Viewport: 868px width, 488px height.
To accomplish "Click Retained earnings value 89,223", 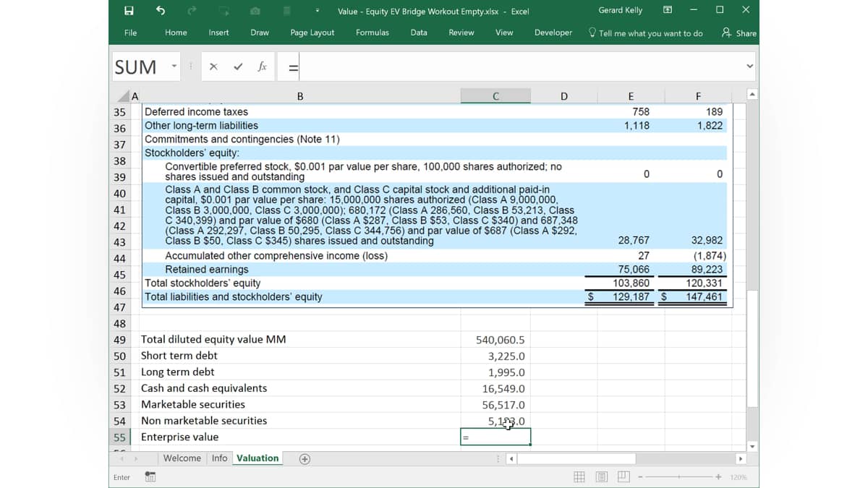I will [708, 270].
